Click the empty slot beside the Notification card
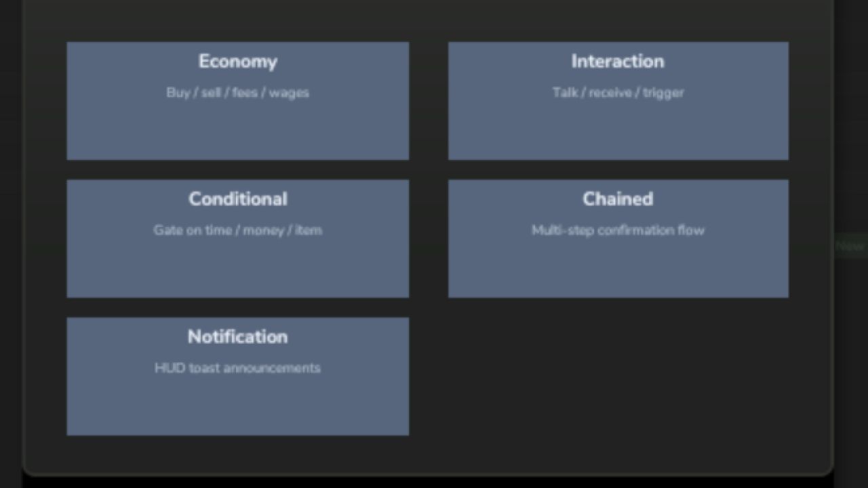 point(618,376)
